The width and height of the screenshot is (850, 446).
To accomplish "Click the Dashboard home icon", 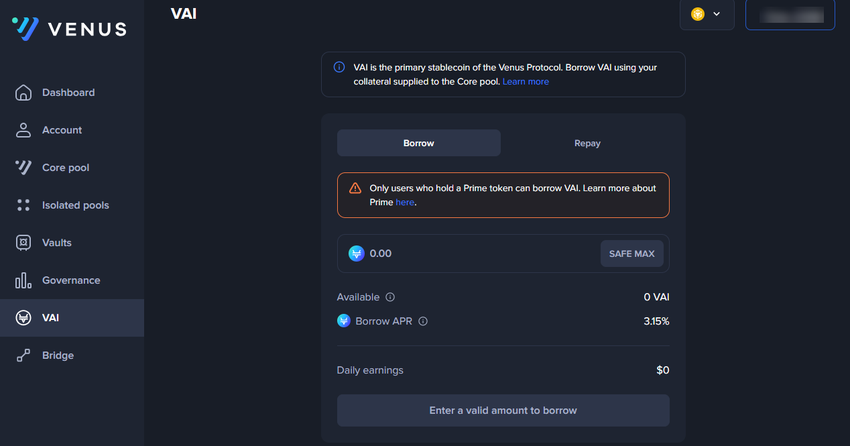I will coord(24,93).
